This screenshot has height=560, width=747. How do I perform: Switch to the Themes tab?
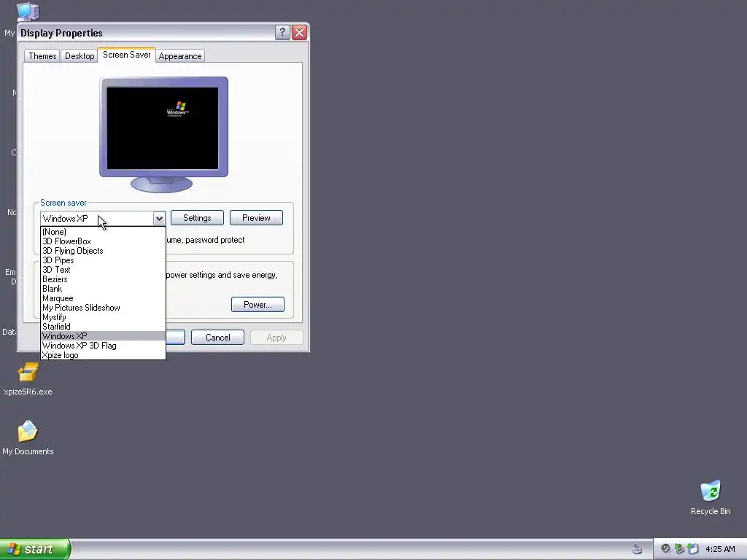42,55
